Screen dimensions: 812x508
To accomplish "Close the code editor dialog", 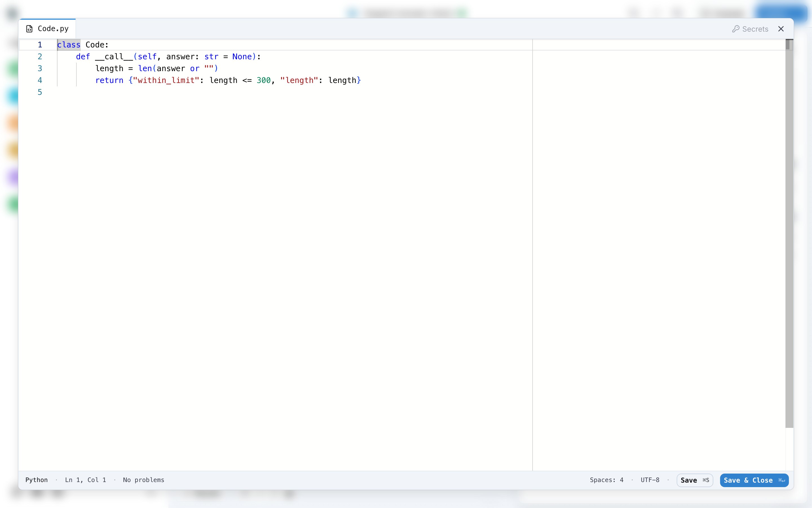I will [x=781, y=29].
